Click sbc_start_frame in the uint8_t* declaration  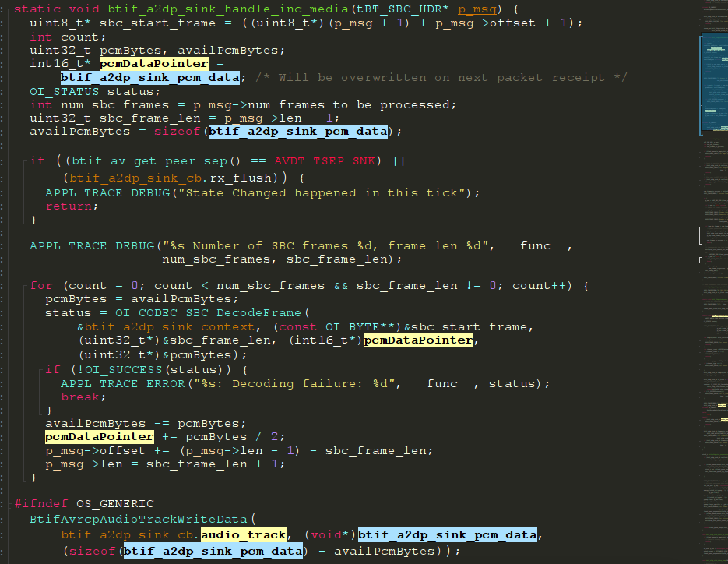(157, 23)
